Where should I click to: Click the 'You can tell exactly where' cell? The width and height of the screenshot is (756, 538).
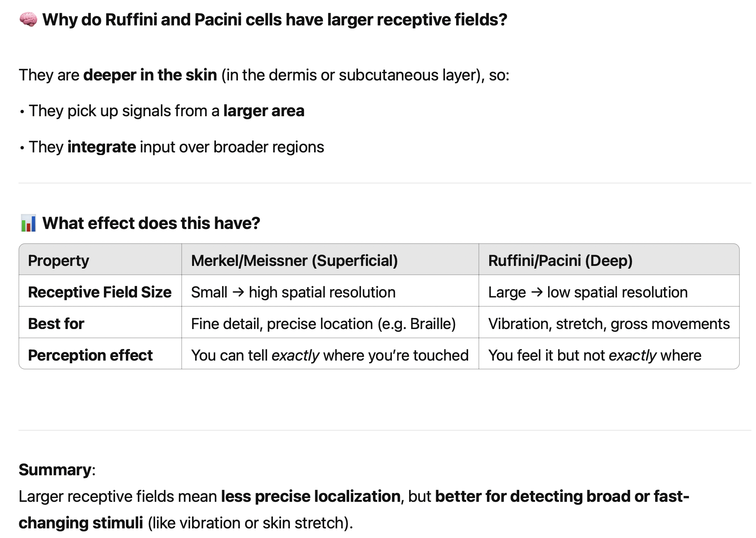329,355
